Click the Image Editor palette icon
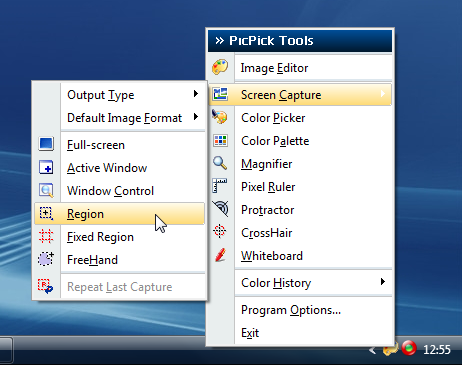462x365 pixels. point(220,67)
